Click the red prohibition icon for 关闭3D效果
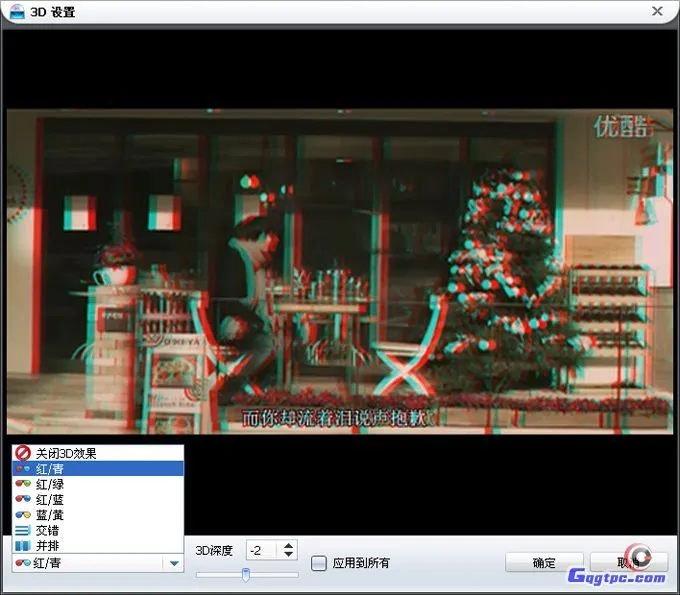 coord(23,453)
